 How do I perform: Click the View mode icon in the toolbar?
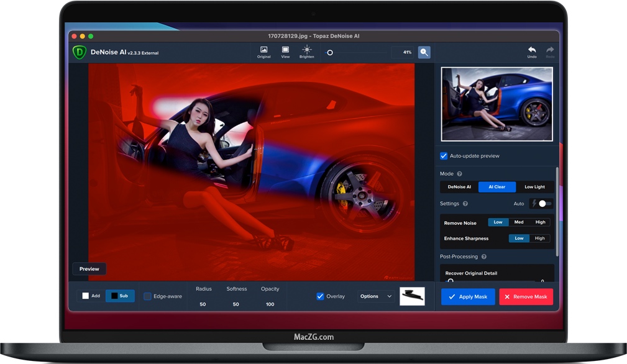coord(285,51)
